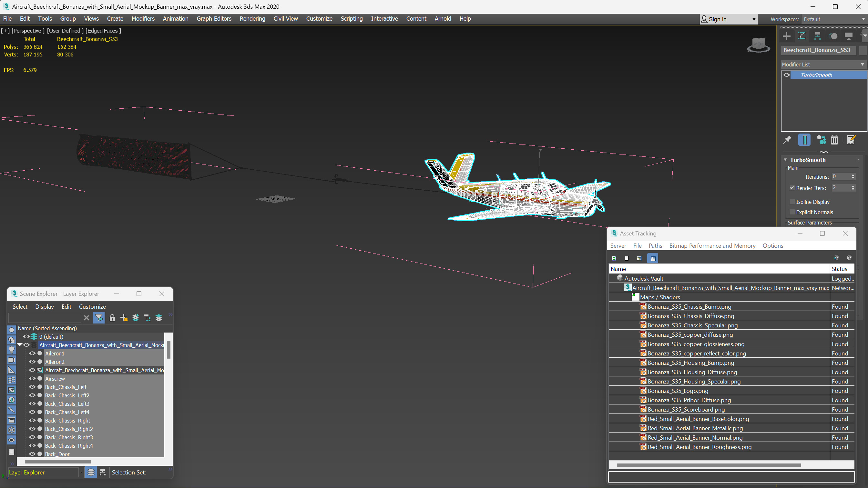Screen dimensions: 868x488
Task: Hide the Back_Door object
Action: [32, 454]
